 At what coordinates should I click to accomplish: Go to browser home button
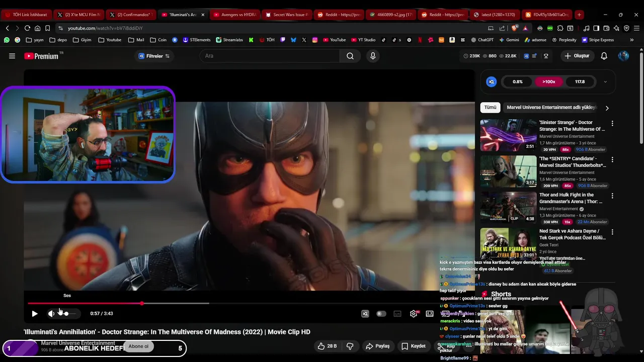coord(37,28)
